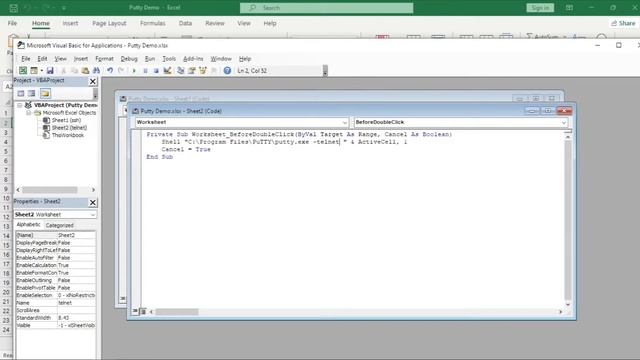This screenshot has width=640, height=360.
Task: Click EnableCalculation property row
Action: click(56, 265)
